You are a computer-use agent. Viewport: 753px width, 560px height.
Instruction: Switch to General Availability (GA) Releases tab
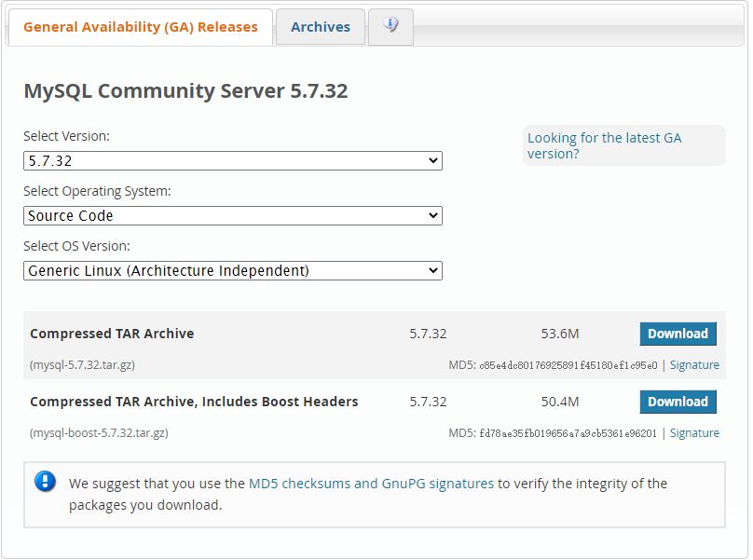click(140, 27)
